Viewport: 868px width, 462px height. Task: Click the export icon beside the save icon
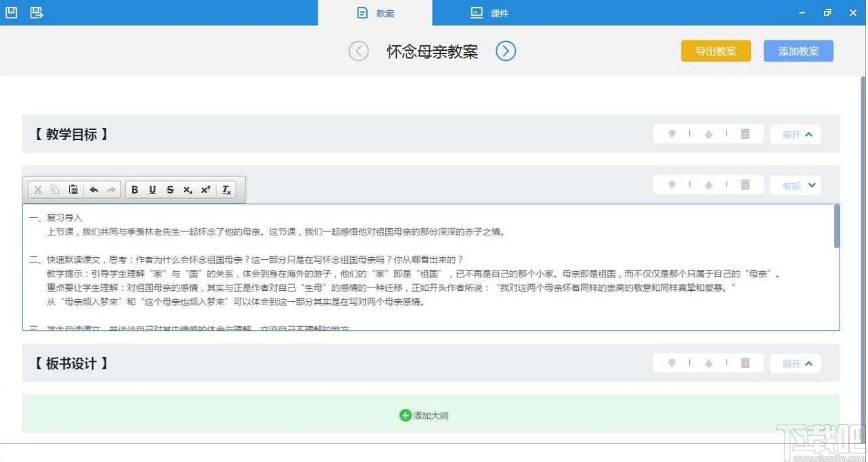point(37,13)
